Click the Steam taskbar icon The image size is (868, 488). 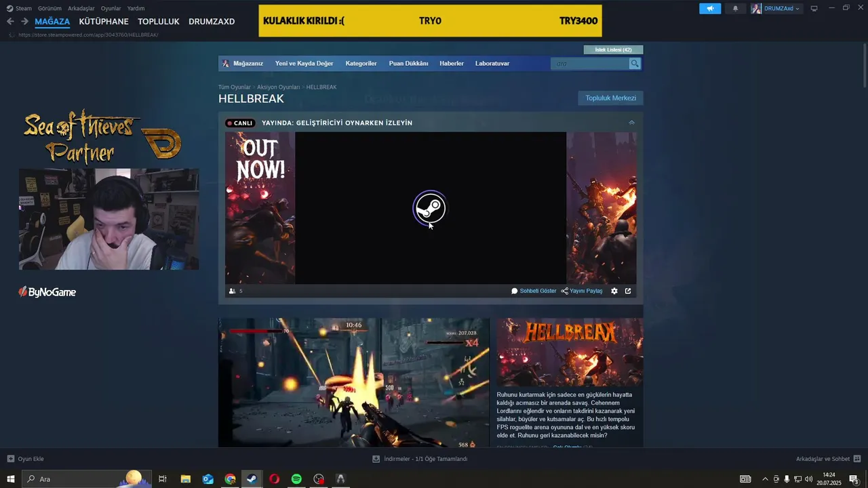click(252, 479)
